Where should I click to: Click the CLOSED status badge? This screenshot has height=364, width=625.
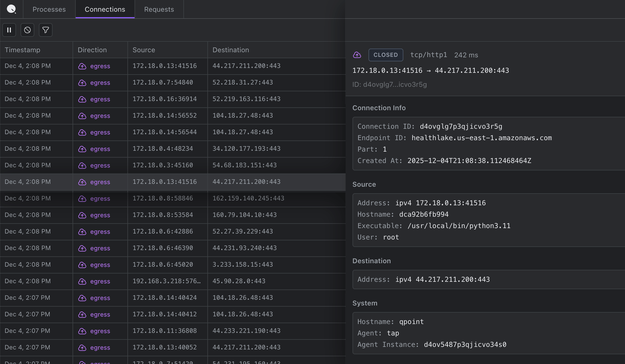click(386, 55)
